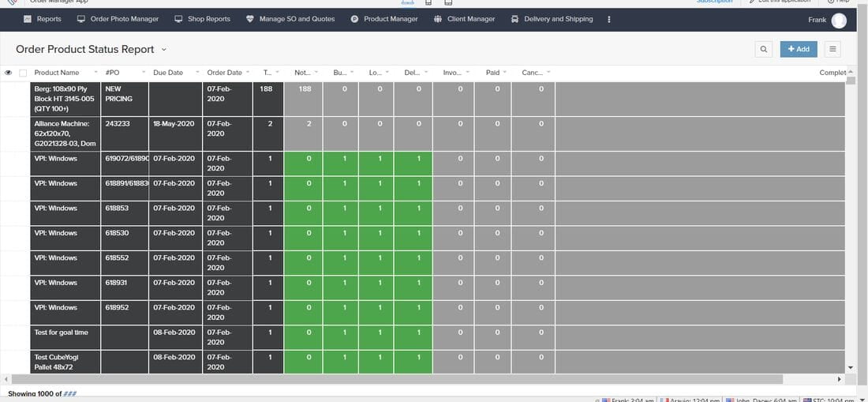Click PO cell 619072/61890
The height and width of the screenshot is (402, 868).
tap(125, 164)
